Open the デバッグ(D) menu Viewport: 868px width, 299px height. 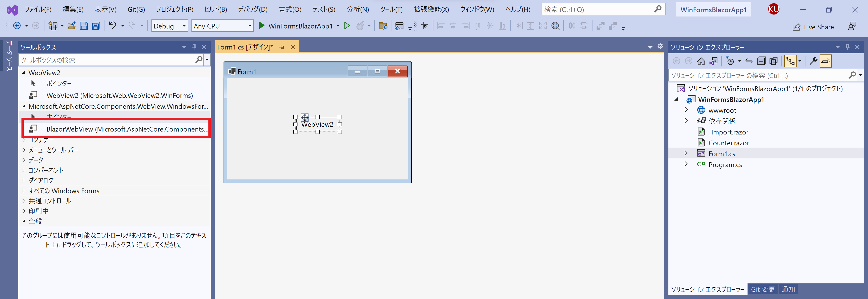pyautogui.click(x=253, y=9)
